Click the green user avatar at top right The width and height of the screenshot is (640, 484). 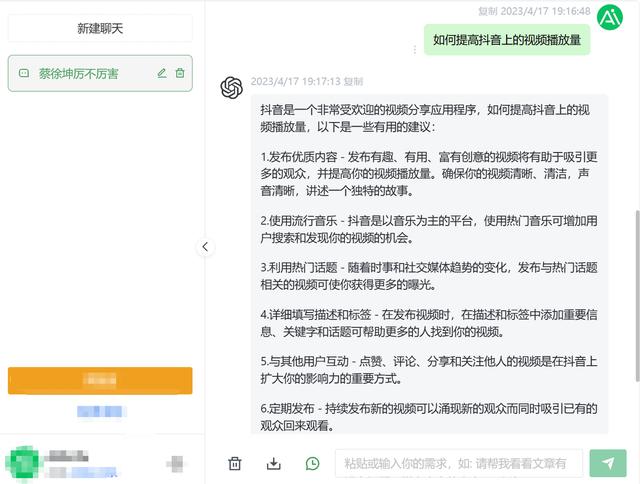click(x=609, y=16)
